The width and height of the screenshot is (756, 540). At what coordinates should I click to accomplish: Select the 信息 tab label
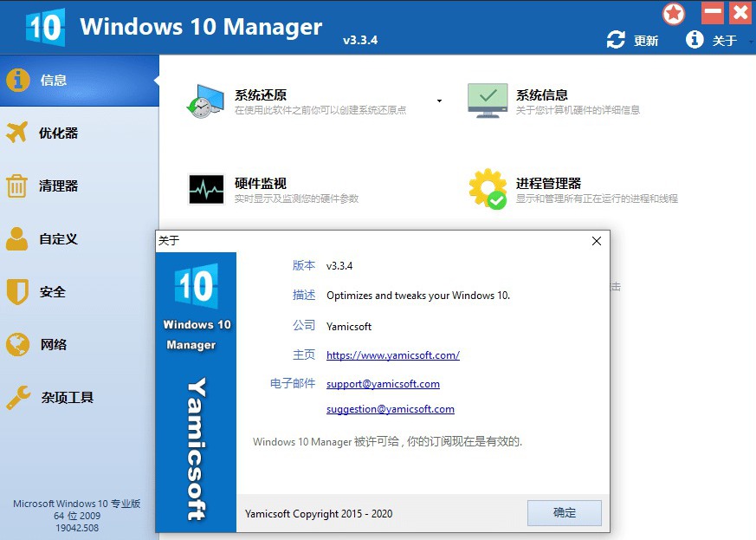click(x=54, y=80)
